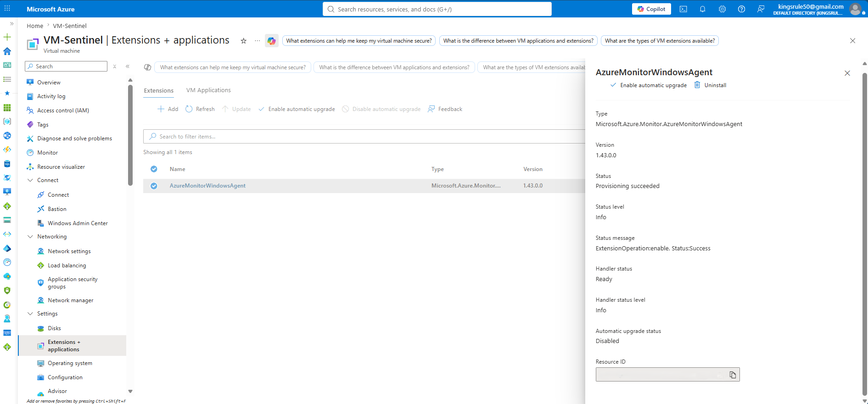Click Feedback in the toolbar

(x=445, y=109)
